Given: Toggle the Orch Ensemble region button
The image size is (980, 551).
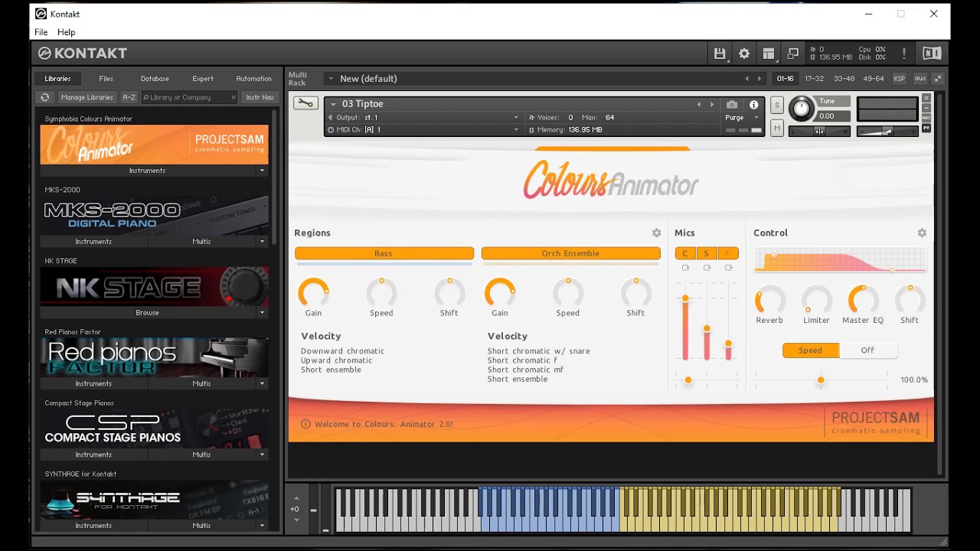Looking at the screenshot, I should 570,253.
